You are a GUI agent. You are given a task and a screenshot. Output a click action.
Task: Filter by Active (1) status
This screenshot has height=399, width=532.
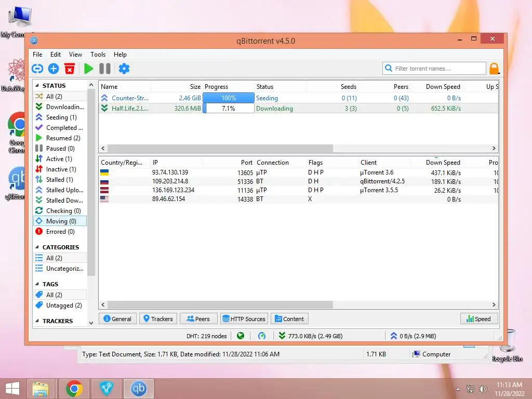coord(60,159)
